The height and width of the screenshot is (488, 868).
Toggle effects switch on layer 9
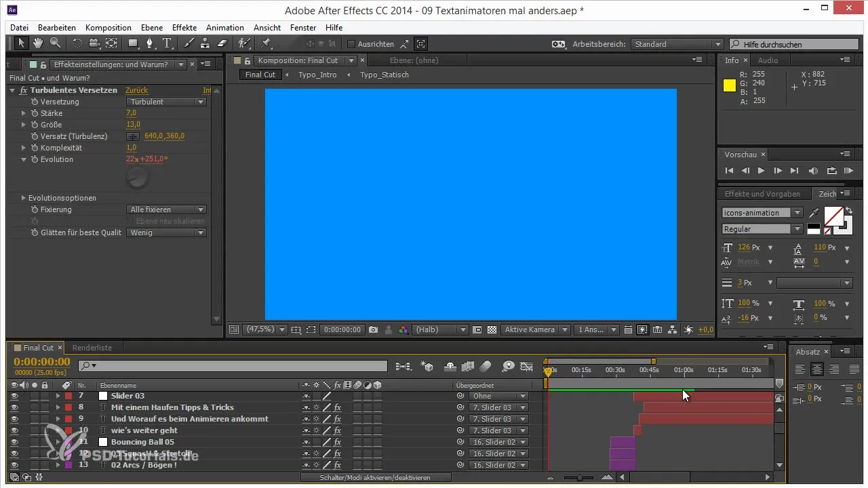point(337,419)
